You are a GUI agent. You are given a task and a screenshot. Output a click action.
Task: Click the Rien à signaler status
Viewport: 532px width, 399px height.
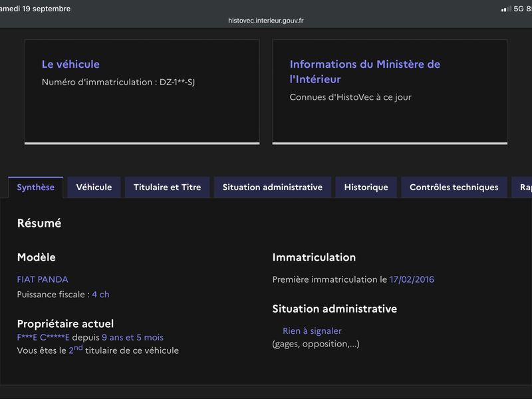pos(312,331)
